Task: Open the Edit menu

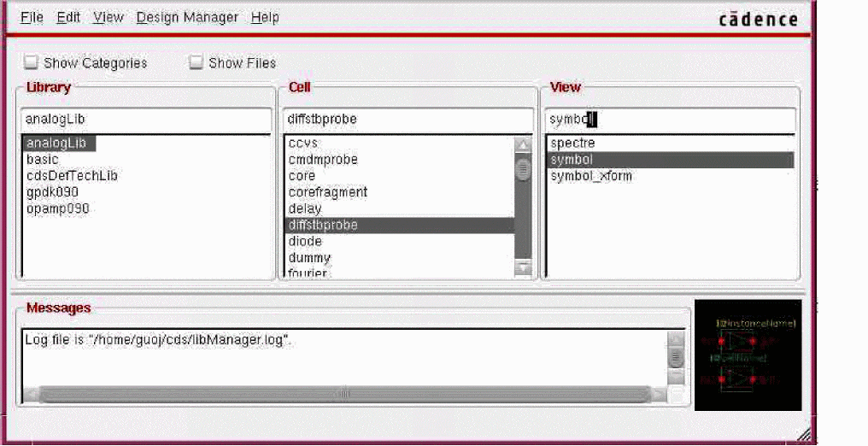Action: pyautogui.click(x=68, y=18)
